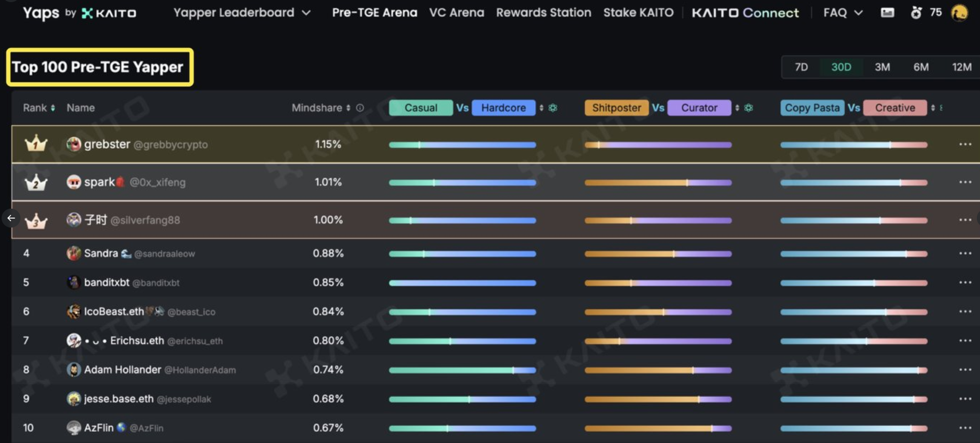This screenshot has height=443, width=980.
Task: Click jesse.base.eth's avatar
Action: (x=74, y=399)
